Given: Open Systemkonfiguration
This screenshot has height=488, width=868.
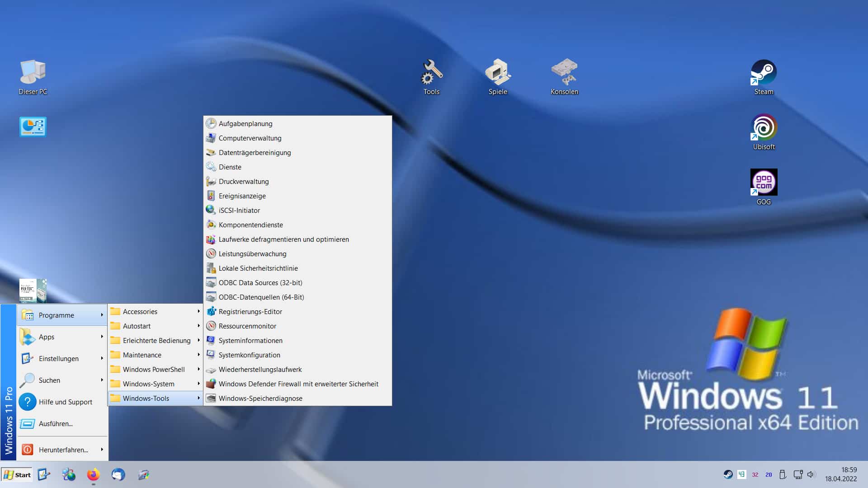Looking at the screenshot, I should tap(297, 355).
